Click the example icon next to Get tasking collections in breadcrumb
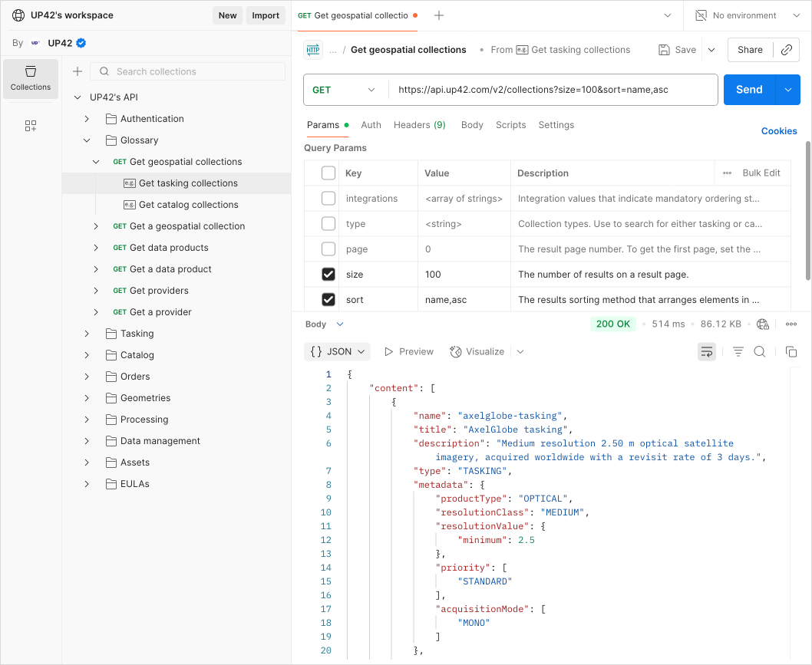The width and height of the screenshot is (812, 665). 522,50
